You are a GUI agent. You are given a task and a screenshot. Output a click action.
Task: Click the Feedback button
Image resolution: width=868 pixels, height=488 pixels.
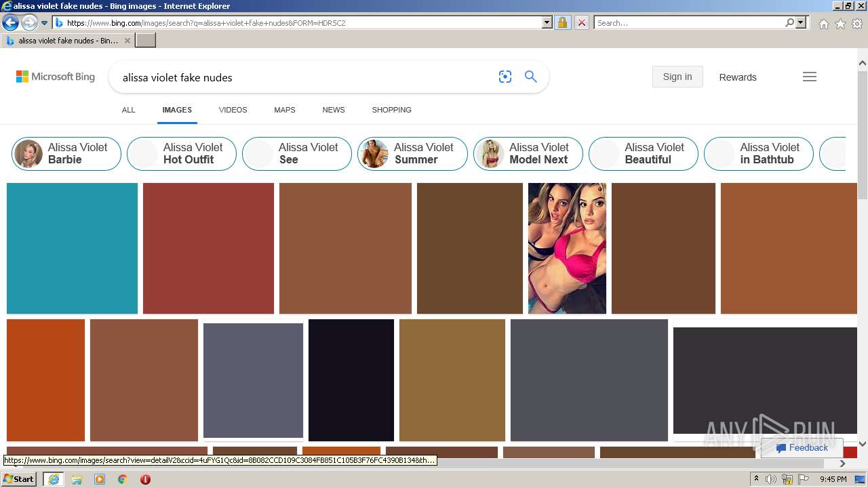click(802, 447)
